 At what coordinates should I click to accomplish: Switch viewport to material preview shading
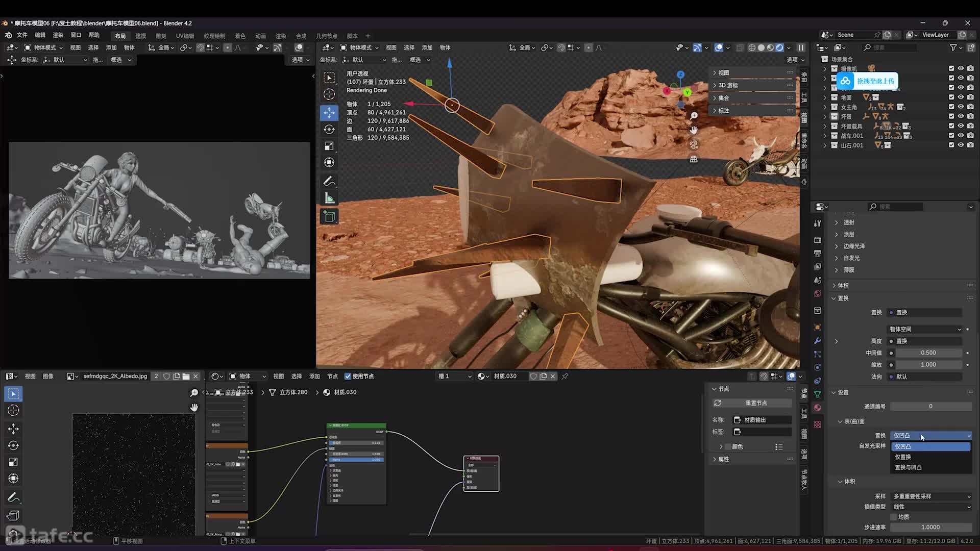(x=770, y=47)
